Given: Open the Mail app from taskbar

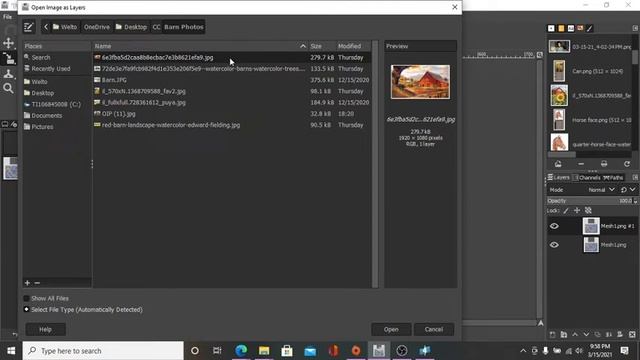Looking at the screenshot, I should pyautogui.click(x=310, y=351).
